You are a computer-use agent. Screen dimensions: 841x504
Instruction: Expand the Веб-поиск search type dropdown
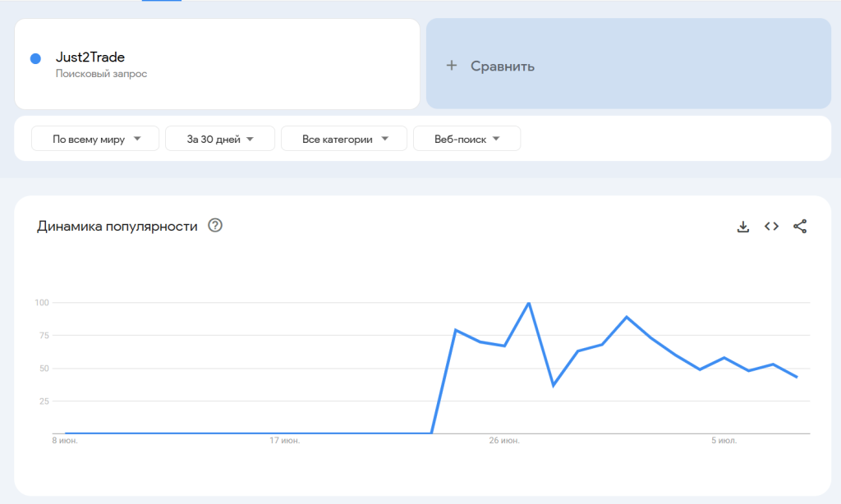coord(466,139)
